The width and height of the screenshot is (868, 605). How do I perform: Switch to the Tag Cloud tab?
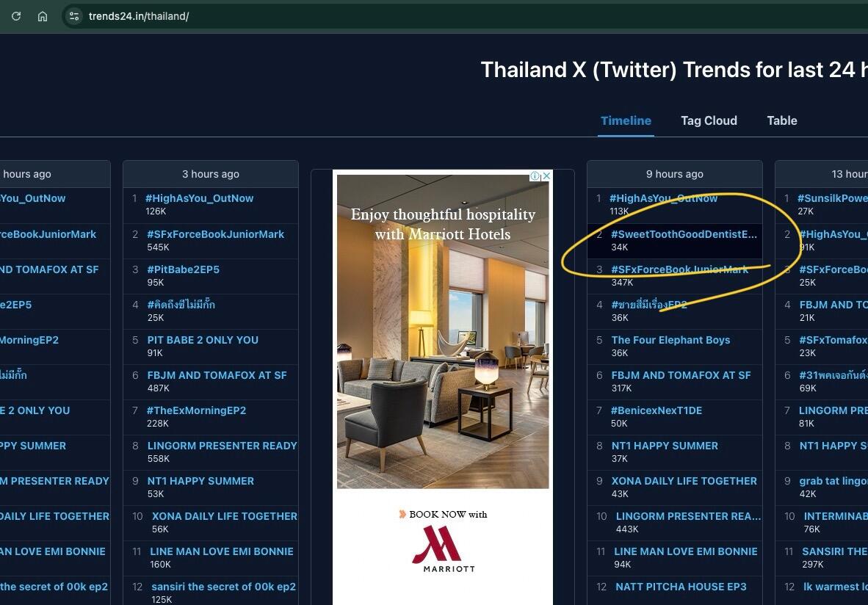click(709, 120)
